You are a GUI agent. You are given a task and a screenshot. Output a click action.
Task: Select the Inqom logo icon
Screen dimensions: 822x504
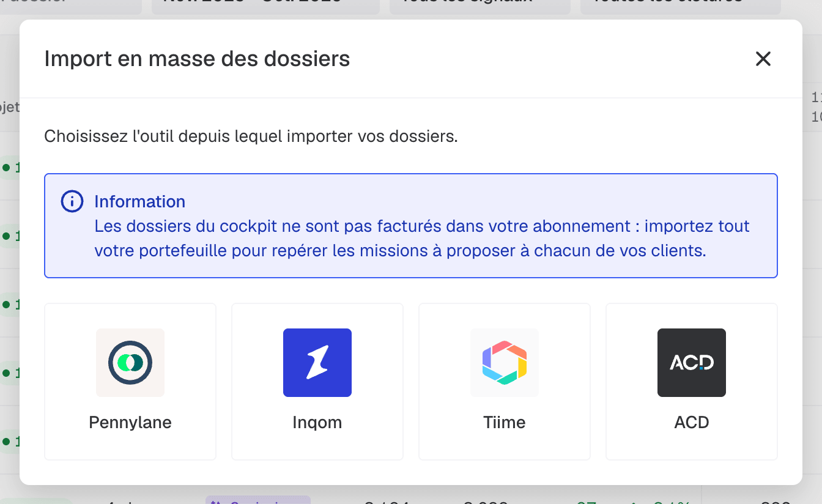(x=317, y=363)
